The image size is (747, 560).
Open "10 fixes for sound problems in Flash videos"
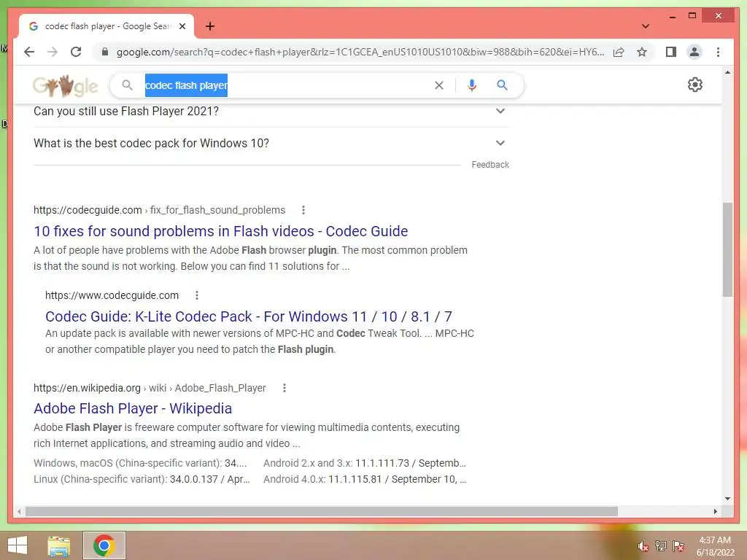pos(220,231)
